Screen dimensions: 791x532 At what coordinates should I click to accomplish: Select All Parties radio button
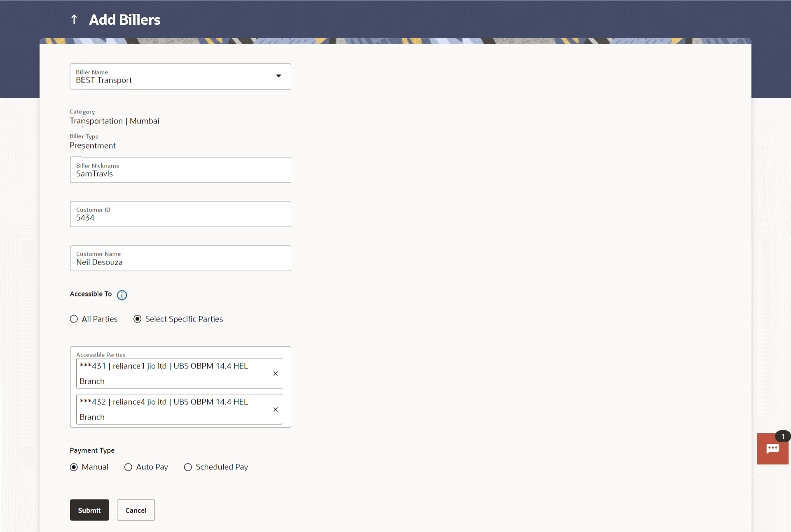click(74, 319)
